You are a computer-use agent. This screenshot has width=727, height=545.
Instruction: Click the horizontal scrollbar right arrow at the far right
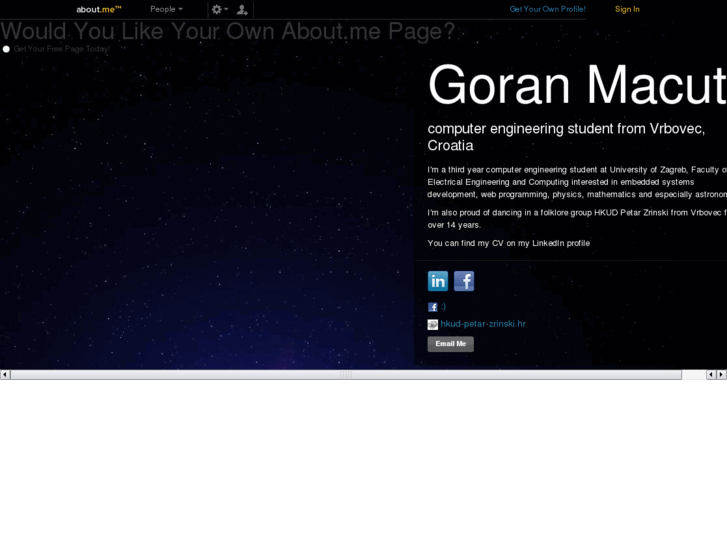click(721, 374)
